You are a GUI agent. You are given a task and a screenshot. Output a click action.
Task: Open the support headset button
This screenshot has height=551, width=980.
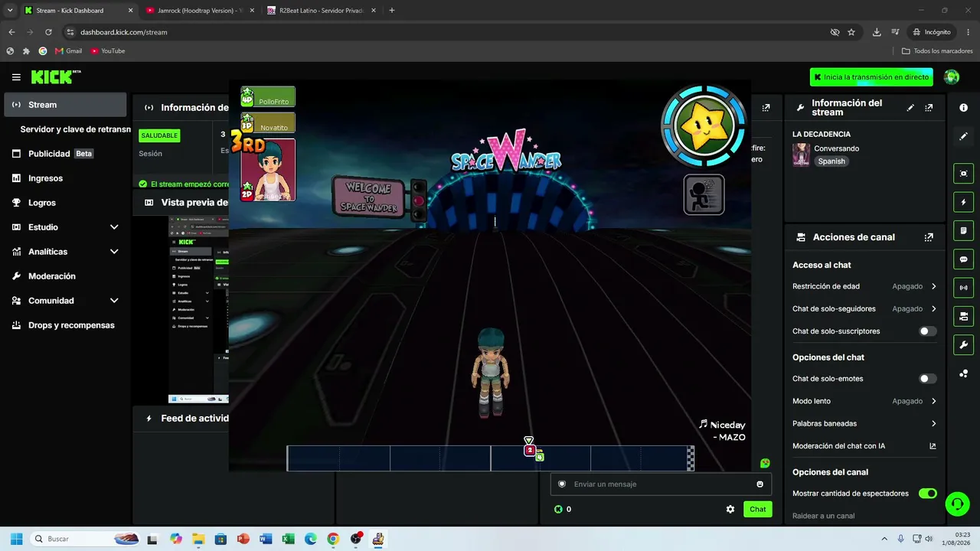(x=957, y=504)
